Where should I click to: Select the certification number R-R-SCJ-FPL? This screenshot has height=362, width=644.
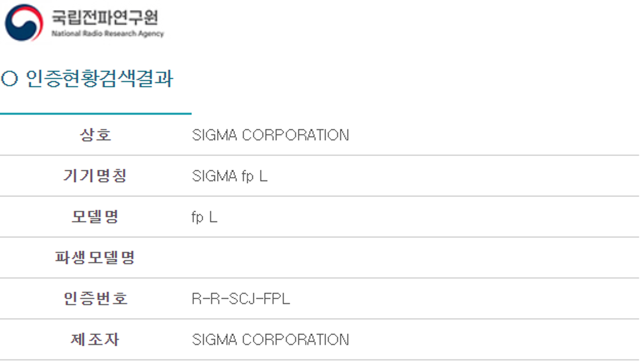241,299
